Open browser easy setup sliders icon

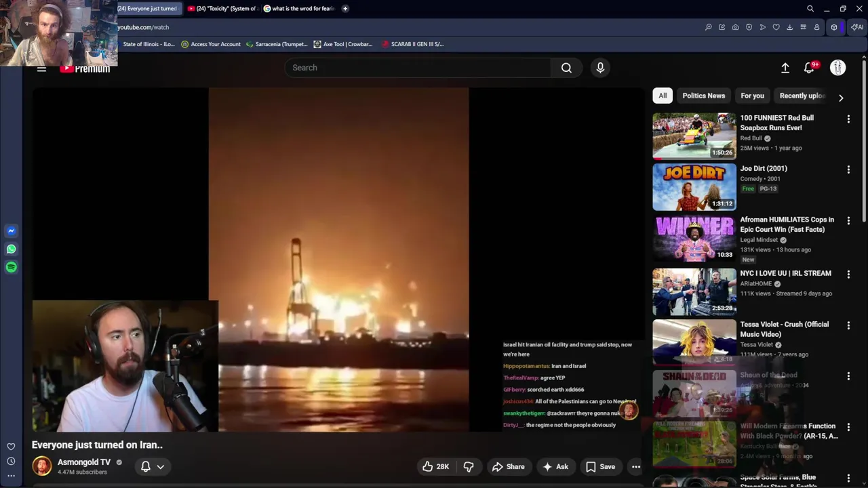(804, 27)
